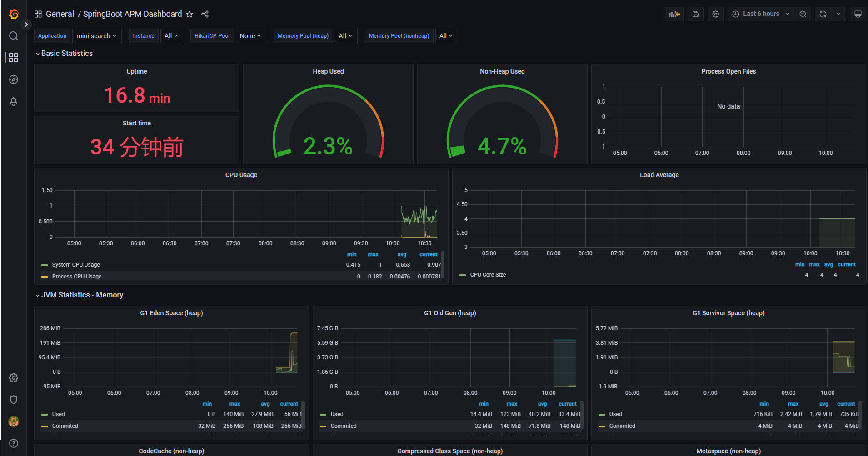Click System CPU Usage green color swatch
The image size is (868, 456).
(45, 265)
